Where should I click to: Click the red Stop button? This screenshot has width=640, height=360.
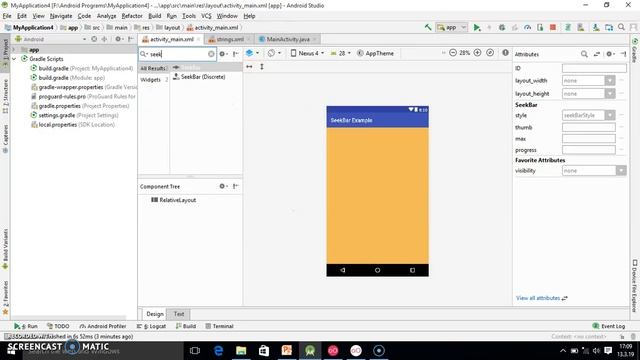pyautogui.click(x=553, y=27)
